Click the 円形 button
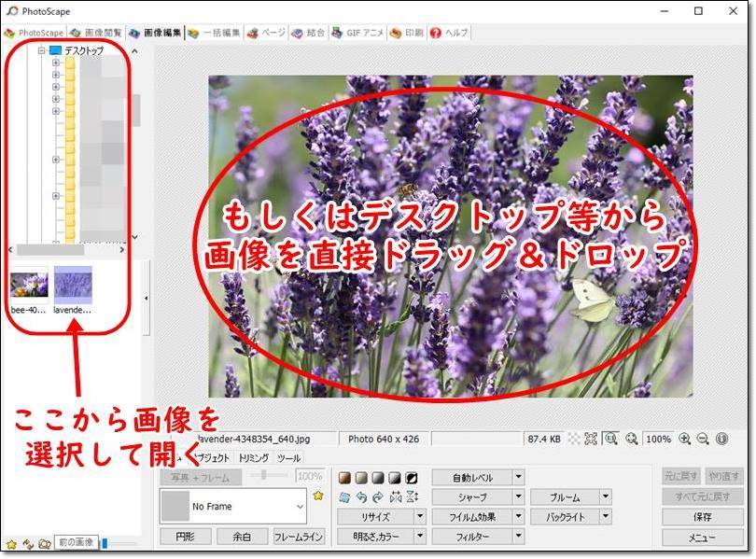This screenshot has height=559, width=756. (x=186, y=537)
